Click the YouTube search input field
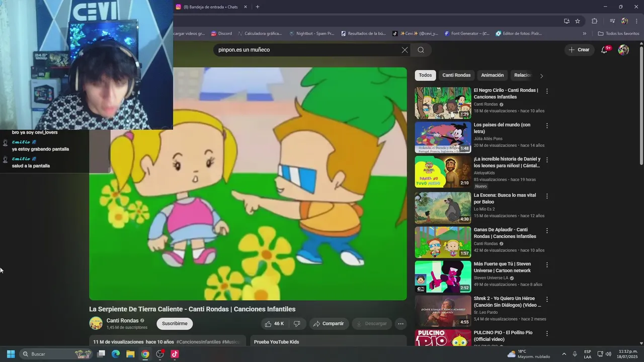Screen dimensions: 644x362 [x=307, y=50]
